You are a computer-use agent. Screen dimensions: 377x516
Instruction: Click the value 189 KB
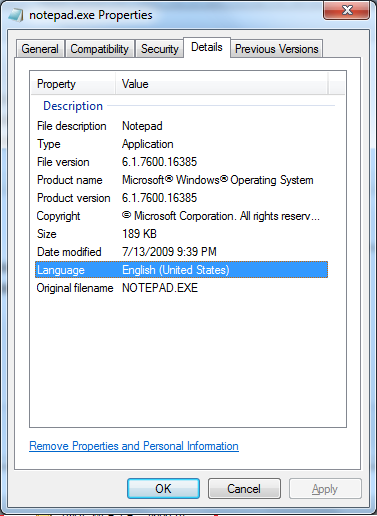[139, 234]
